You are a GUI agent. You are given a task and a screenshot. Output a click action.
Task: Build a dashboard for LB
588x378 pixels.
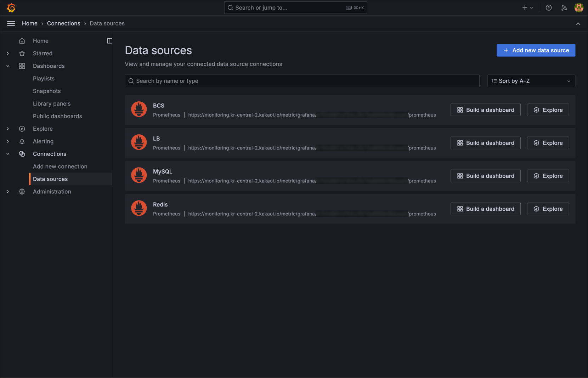[x=485, y=143]
